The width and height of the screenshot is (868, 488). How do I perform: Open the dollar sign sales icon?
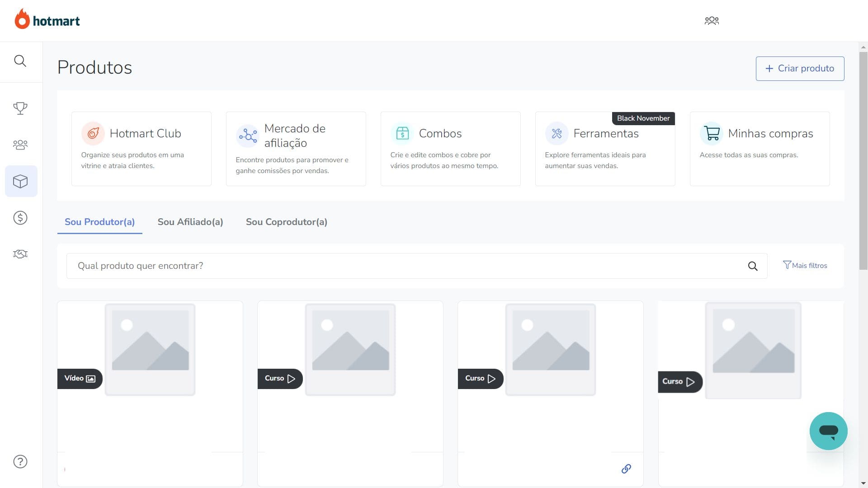pos(20,218)
